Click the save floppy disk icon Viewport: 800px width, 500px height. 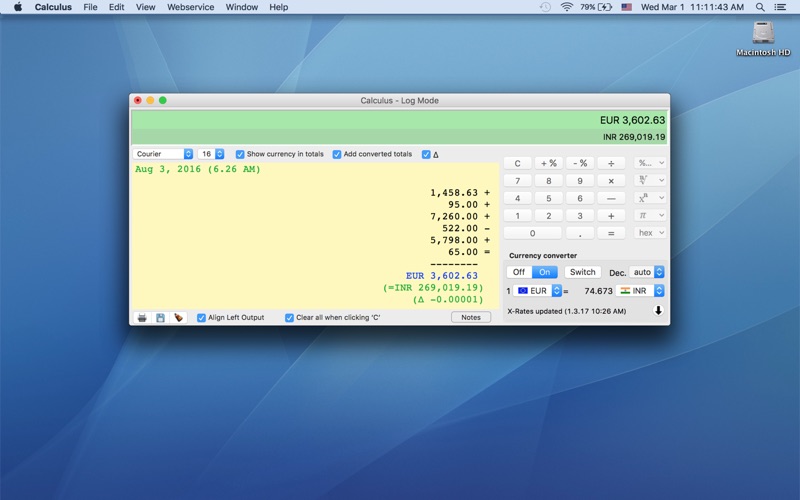[x=160, y=317]
